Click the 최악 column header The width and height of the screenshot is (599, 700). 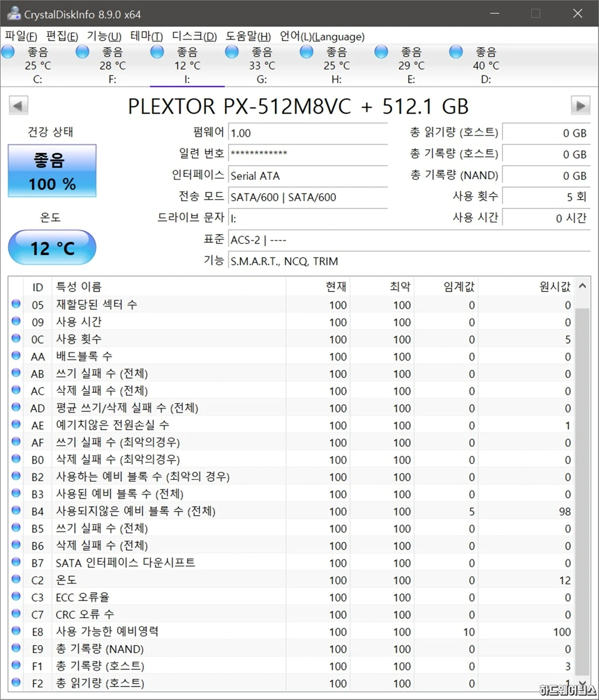[382, 287]
